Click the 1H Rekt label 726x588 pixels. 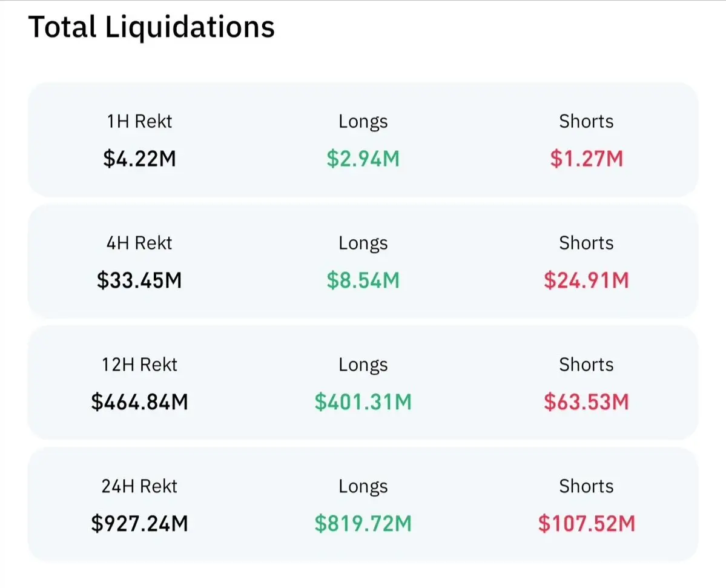pos(139,122)
